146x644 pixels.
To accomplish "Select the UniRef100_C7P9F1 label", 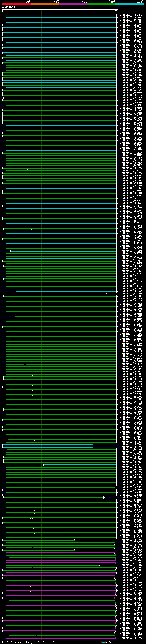I will click(131, 633).
